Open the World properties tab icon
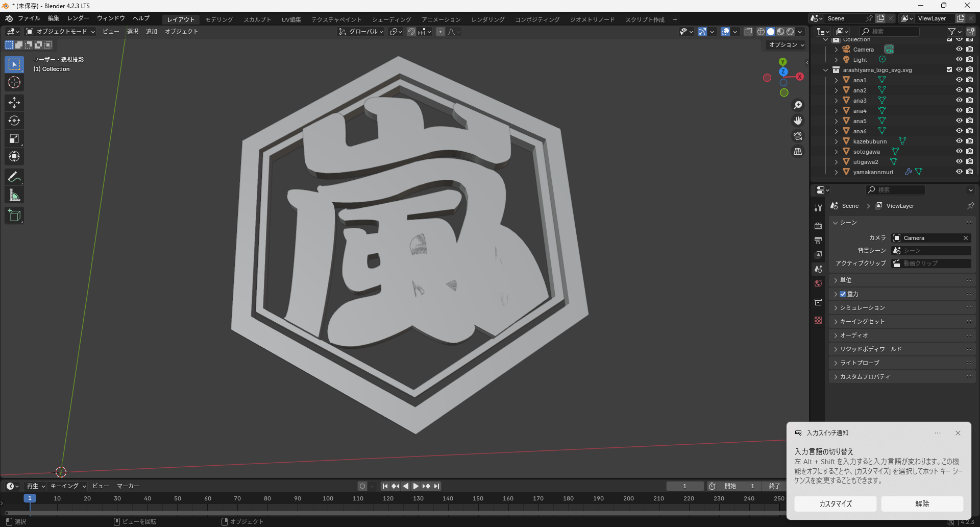The width and height of the screenshot is (980, 527). point(818,283)
